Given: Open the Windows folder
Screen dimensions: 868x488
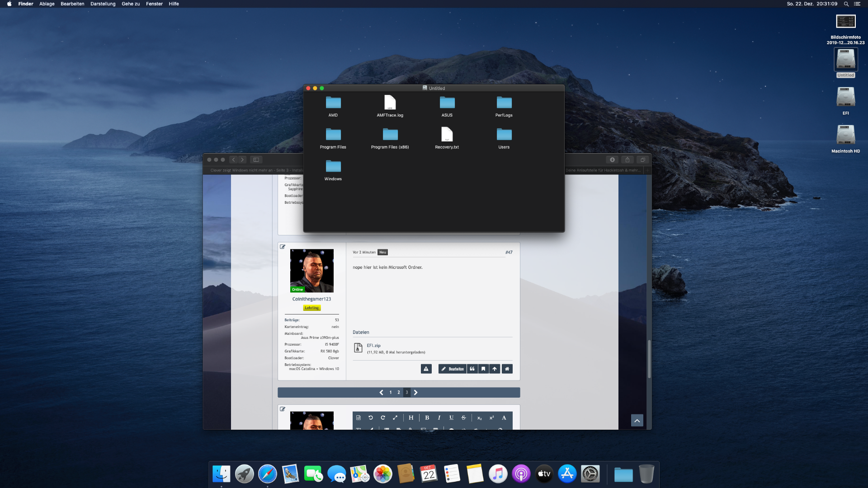Looking at the screenshot, I should click(x=333, y=167).
